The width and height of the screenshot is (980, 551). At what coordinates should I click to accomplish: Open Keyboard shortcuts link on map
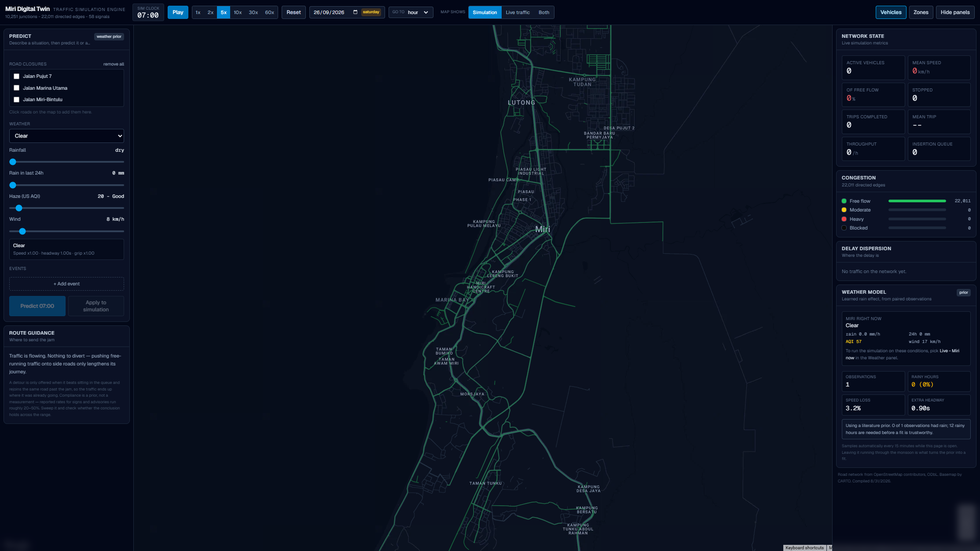pos(804,547)
